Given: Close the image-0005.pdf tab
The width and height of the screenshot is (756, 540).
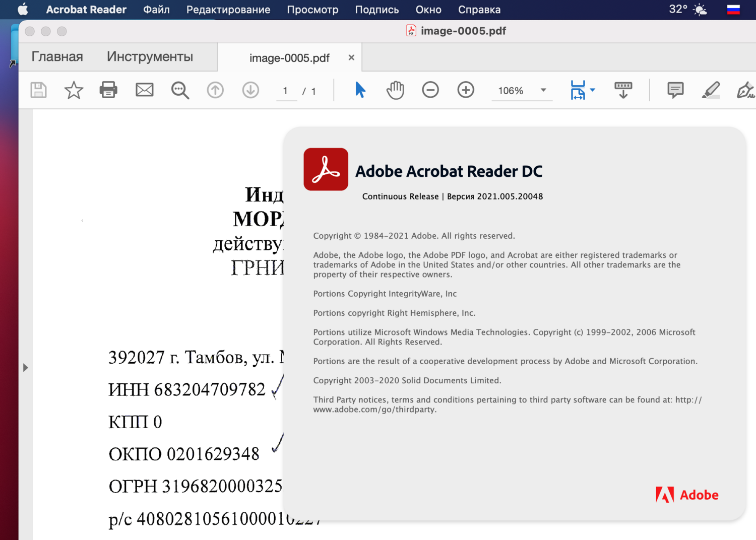Looking at the screenshot, I should pos(351,57).
